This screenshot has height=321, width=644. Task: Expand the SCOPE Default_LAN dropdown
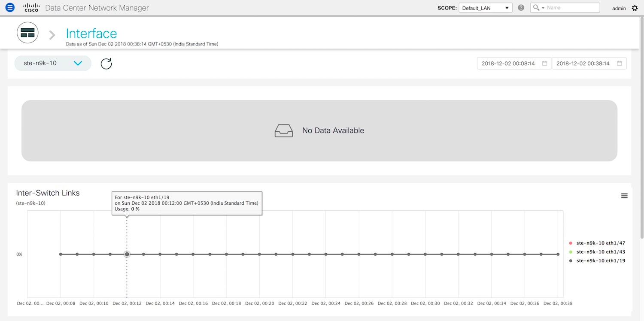tap(486, 8)
